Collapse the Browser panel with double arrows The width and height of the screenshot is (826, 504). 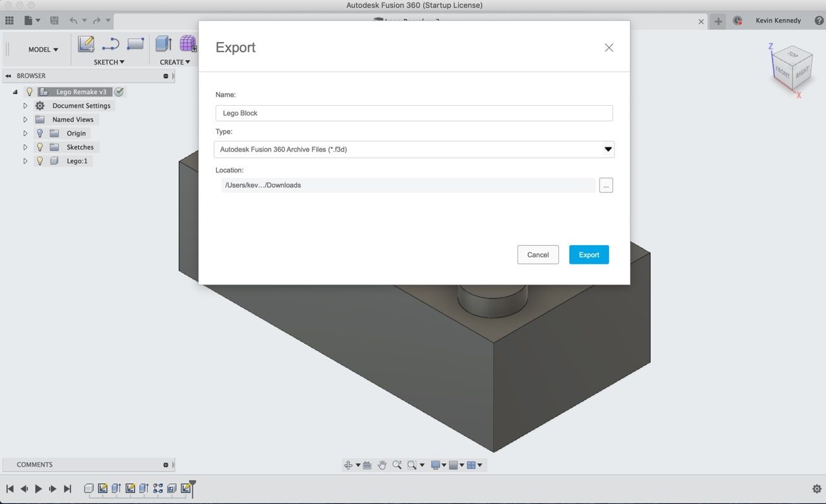[8, 76]
